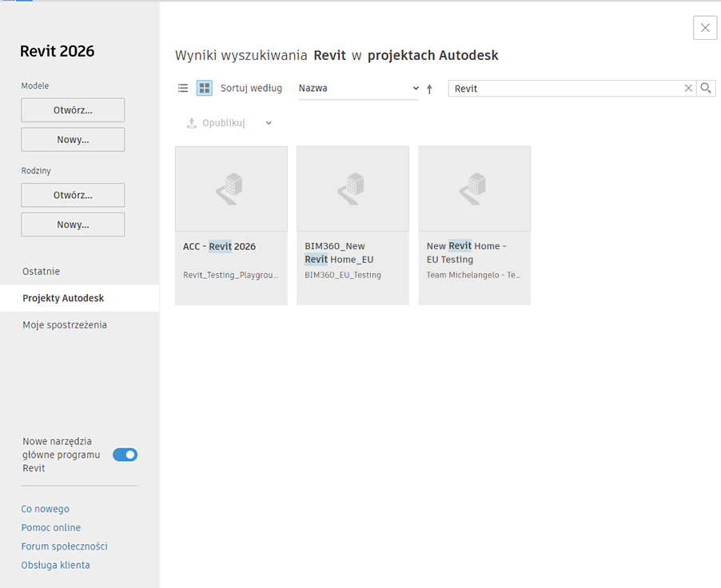Click Nowy under Modele
721x588 pixels.
pos(73,139)
